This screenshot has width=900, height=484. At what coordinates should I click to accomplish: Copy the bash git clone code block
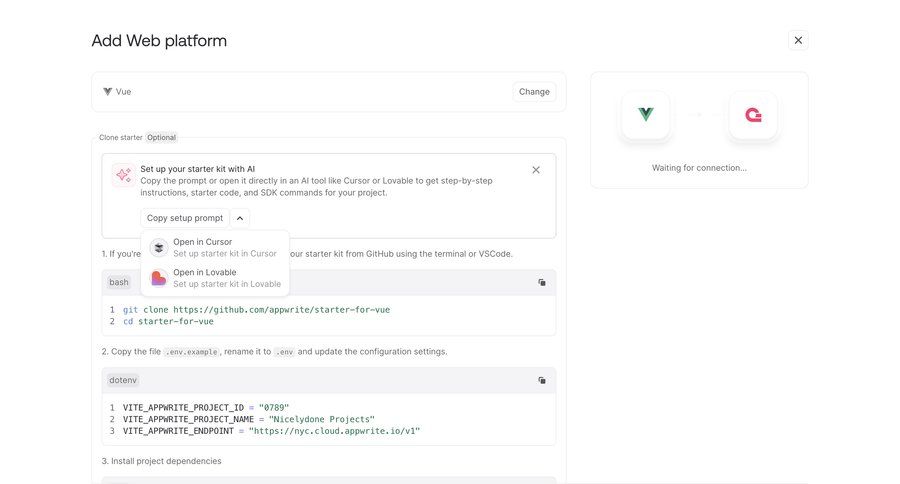point(541,282)
